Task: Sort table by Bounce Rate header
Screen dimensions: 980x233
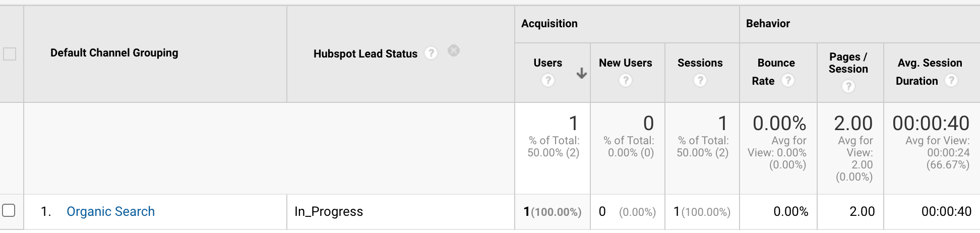Action: (x=776, y=63)
